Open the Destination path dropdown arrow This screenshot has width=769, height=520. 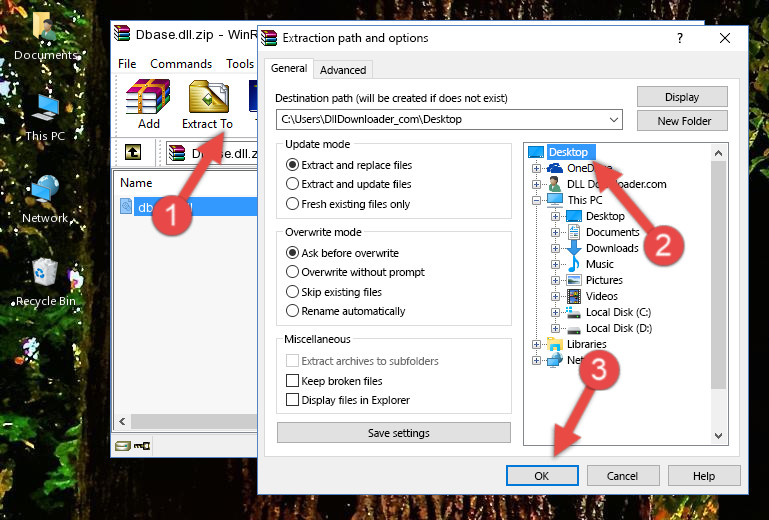click(613, 120)
